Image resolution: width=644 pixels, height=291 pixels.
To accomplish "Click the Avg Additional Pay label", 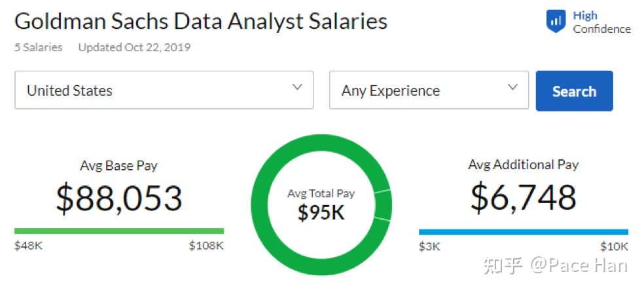I will pyautogui.click(x=523, y=165).
